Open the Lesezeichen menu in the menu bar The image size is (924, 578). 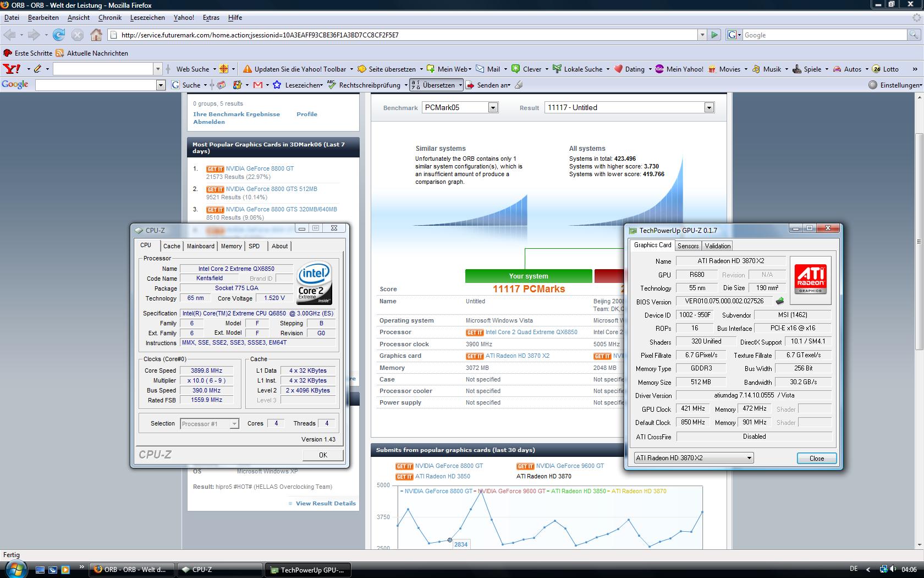point(147,18)
